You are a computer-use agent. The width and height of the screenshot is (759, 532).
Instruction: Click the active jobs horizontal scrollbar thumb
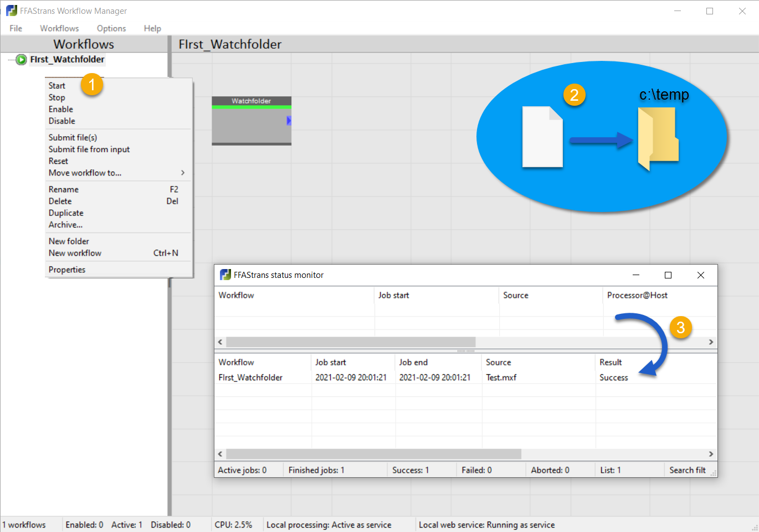click(351, 342)
